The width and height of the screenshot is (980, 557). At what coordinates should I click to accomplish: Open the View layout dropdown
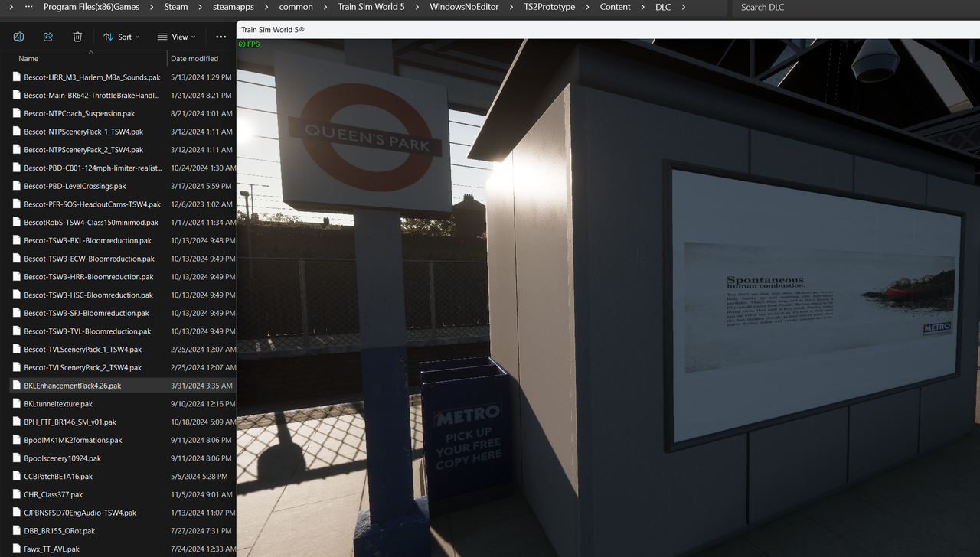177,37
